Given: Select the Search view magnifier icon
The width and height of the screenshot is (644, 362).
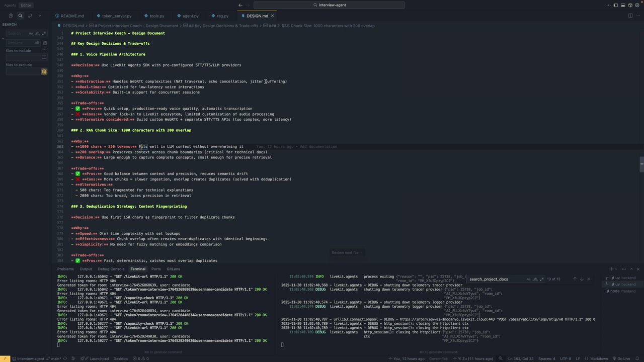Looking at the screenshot, I should coord(20,16).
